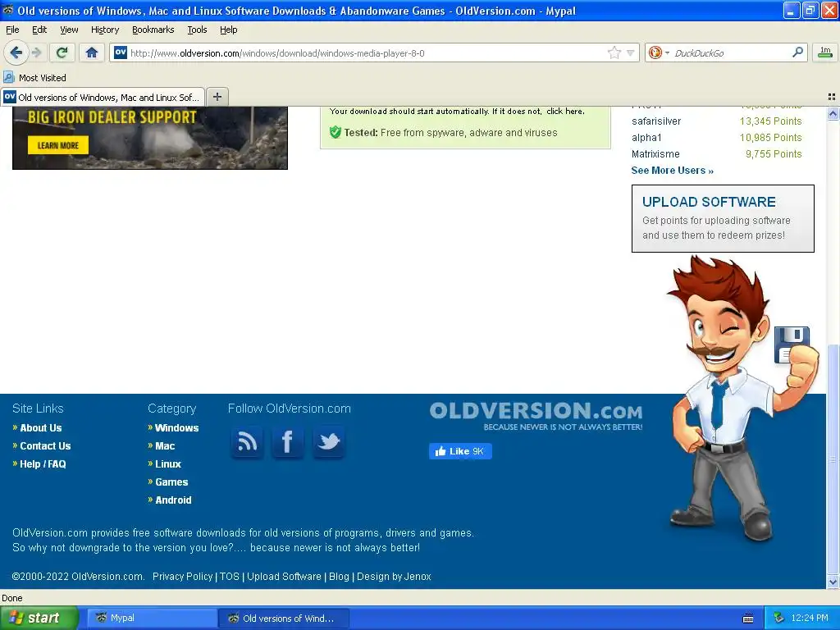Click the See More Users link
Image resolution: width=840 pixels, height=630 pixels.
click(x=673, y=171)
